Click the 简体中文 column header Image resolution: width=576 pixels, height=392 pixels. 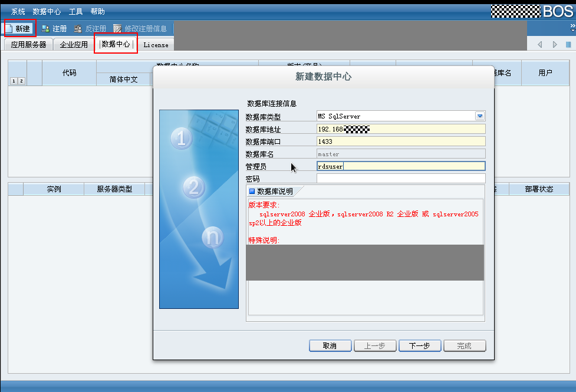[x=123, y=80]
